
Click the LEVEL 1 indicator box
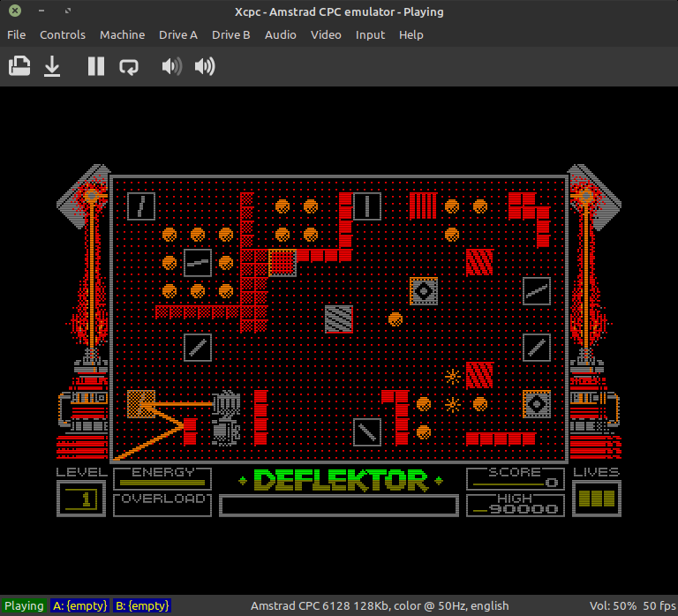pyautogui.click(x=81, y=499)
